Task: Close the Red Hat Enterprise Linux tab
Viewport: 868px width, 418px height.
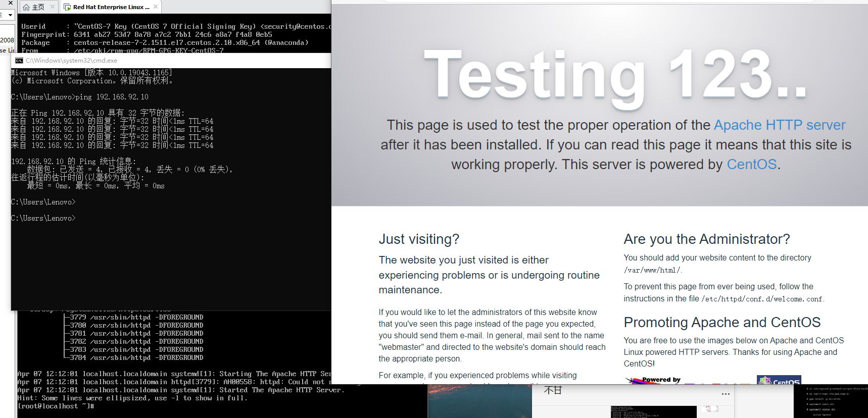Action: (156, 7)
